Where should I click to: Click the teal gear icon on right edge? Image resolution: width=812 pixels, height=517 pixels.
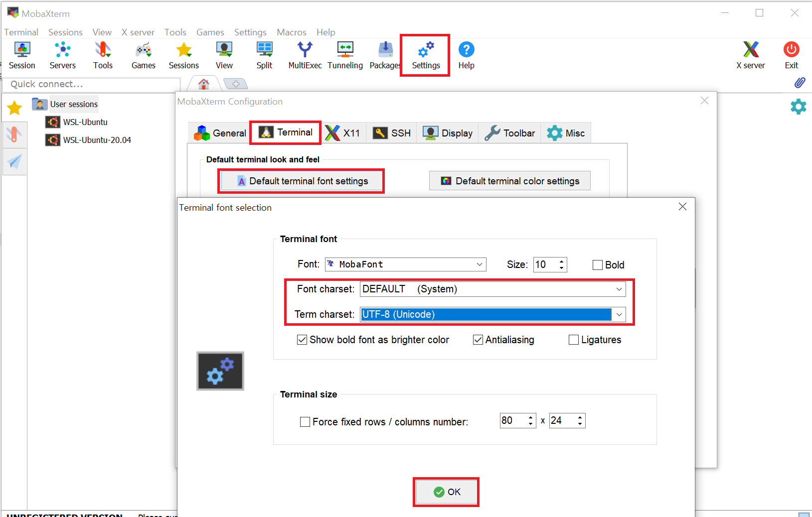point(799,107)
